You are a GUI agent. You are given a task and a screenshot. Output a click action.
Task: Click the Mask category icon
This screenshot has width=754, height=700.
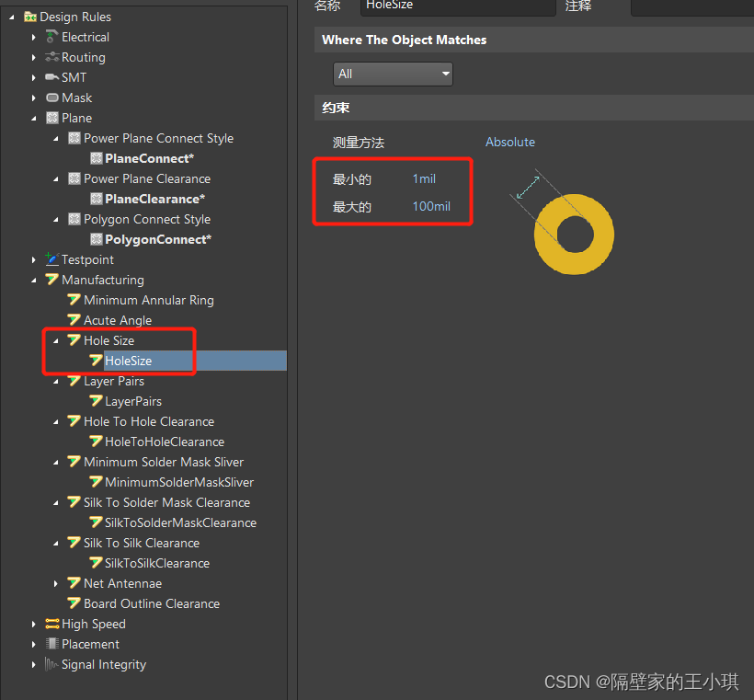[51, 98]
